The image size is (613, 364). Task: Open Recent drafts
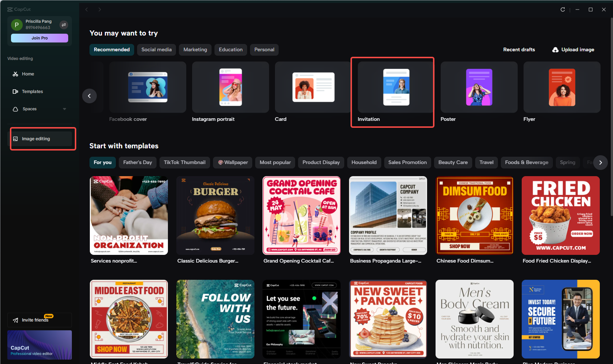[519, 49]
